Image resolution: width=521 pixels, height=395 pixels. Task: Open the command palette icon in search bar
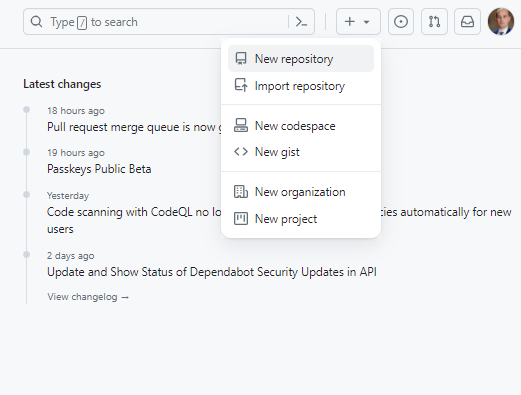(x=301, y=22)
